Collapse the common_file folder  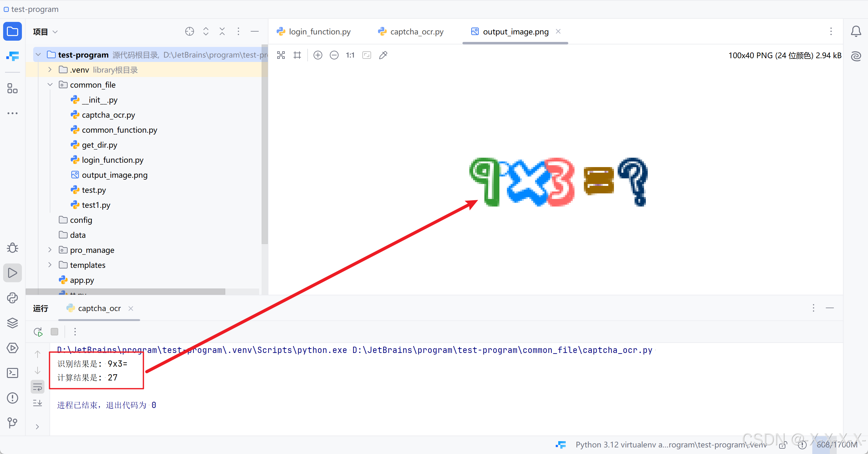coord(50,84)
